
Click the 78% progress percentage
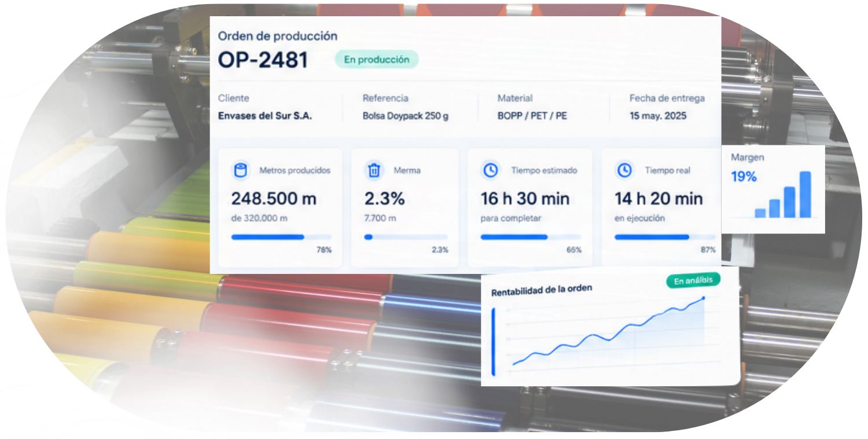point(324,250)
